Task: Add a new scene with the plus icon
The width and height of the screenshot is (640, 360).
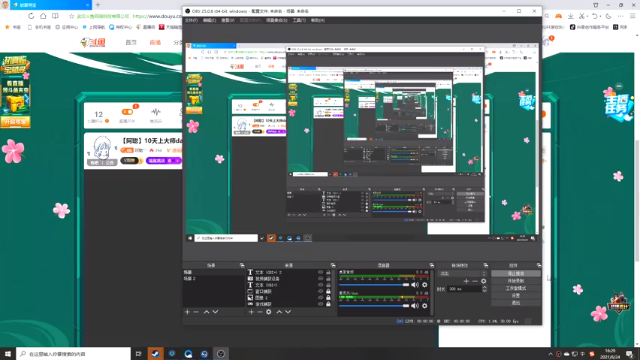Action: pos(187,312)
